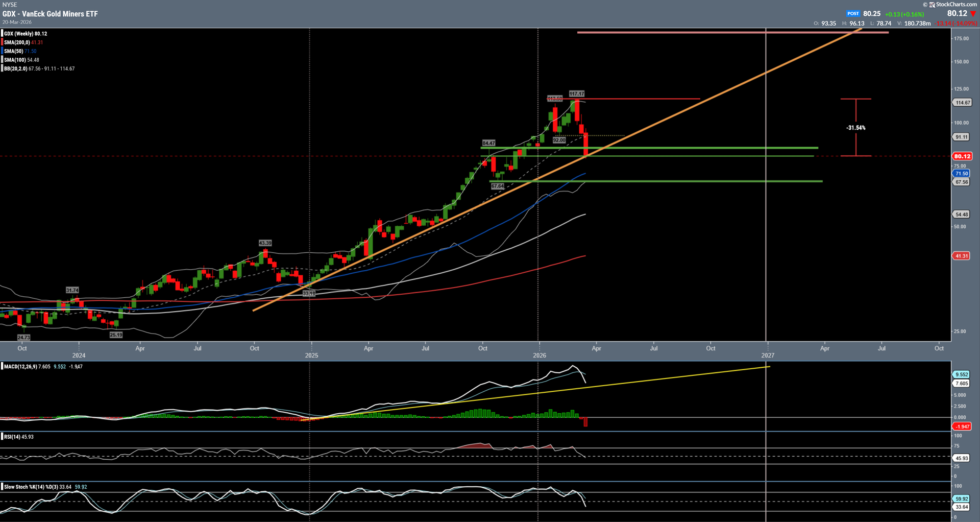Click the 67.64 low price label

(498, 186)
